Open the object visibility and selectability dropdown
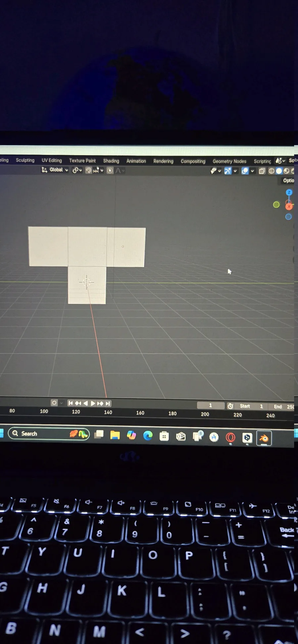The height and width of the screenshot is (644, 298). (x=216, y=171)
